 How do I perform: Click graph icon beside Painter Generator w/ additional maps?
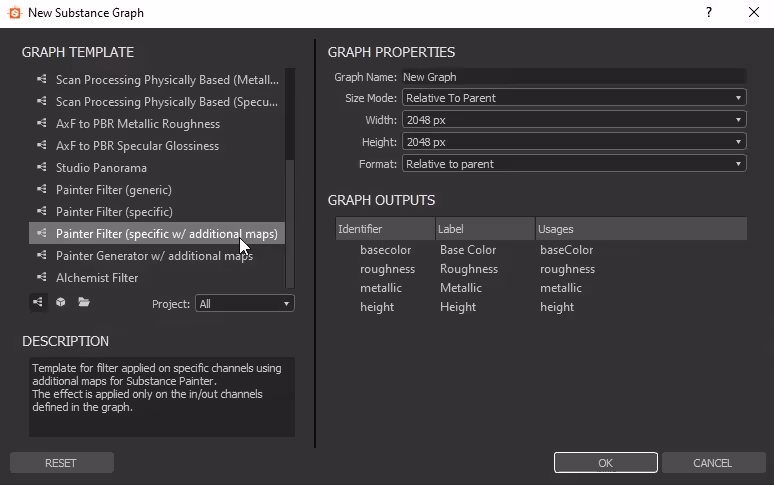(x=41, y=255)
